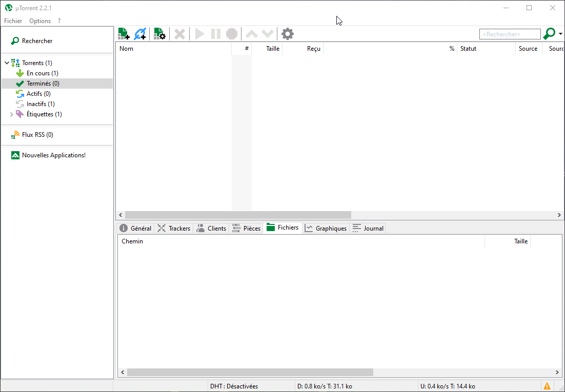Add a torrent with the toolbar icon
Image resolution: width=565 pixels, height=392 pixels.
(124, 34)
